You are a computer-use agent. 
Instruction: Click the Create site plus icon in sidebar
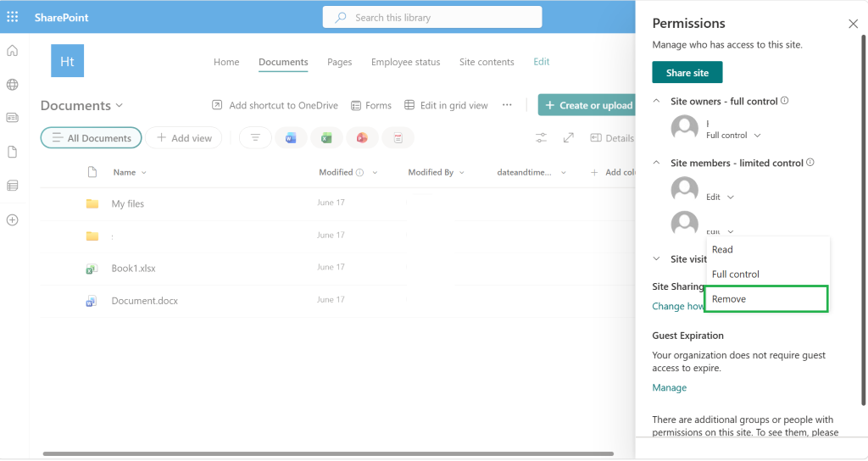pyautogui.click(x=12, y=219)
